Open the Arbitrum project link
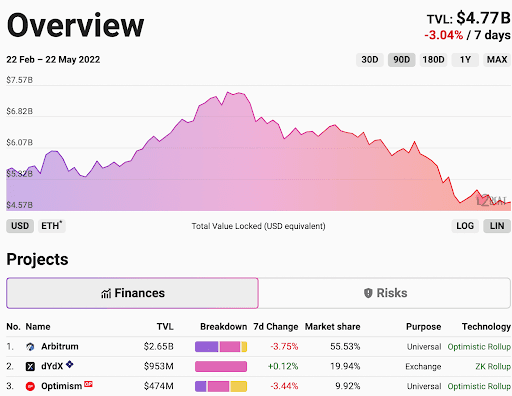 click(60, 347)
